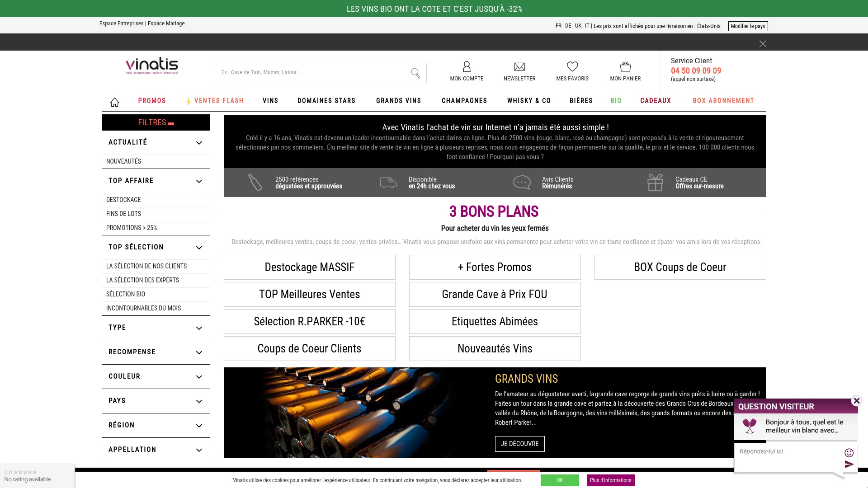Select Destockage filter link
This screenshot has width=868, height=488.
123,200
